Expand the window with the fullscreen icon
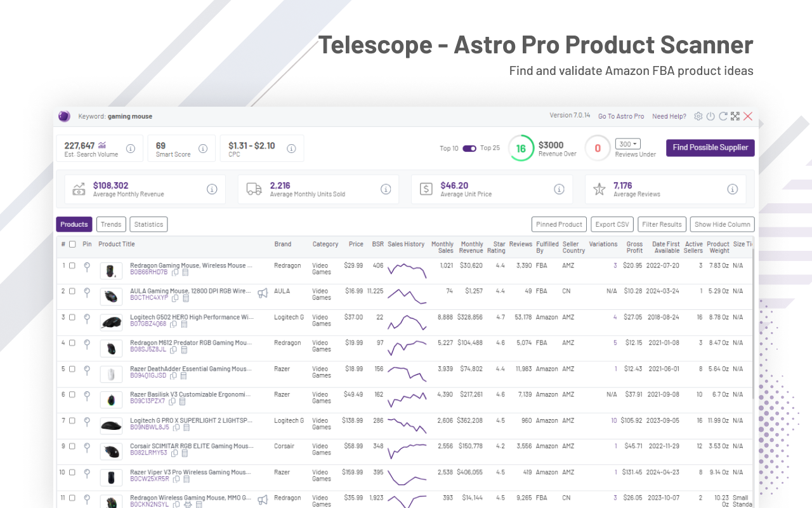The height and width of the screenshot is (508, 812). pyautogui.click(x=735, y=116)
